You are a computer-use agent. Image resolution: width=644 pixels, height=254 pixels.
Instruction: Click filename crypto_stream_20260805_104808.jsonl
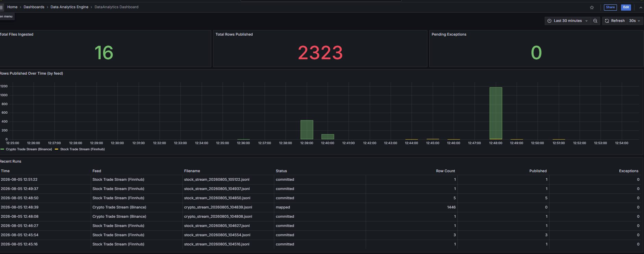click(x=218, y=216)
